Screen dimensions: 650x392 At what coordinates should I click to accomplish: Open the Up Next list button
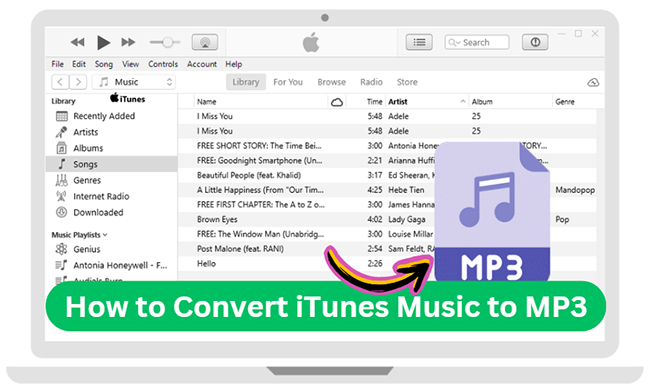pyautogui.click(x=419, y=42)
